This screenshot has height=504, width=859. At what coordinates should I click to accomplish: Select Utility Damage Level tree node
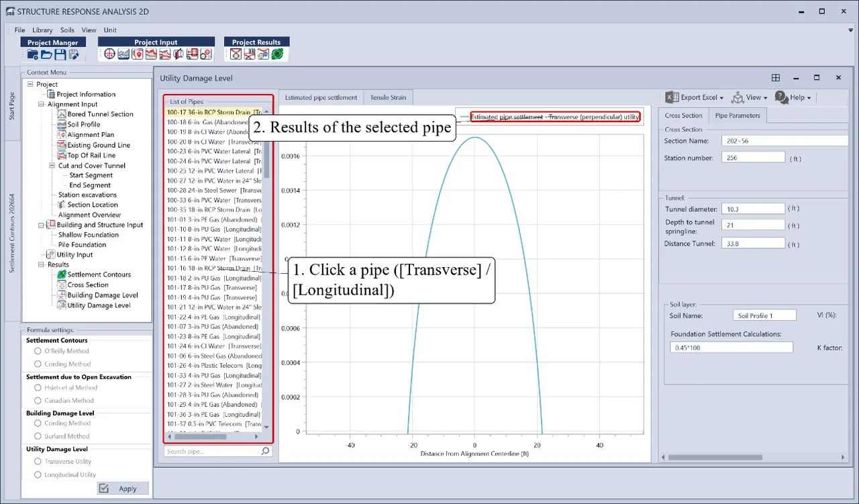99,305
